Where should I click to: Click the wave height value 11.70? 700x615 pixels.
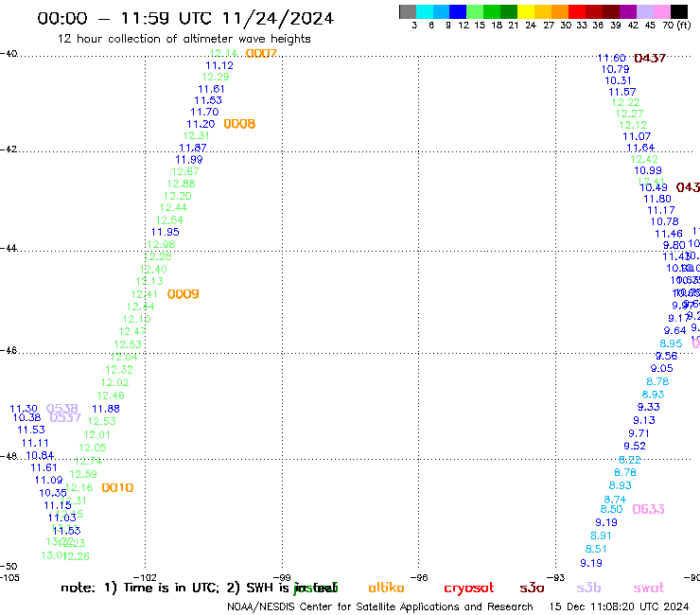(204, 112)
